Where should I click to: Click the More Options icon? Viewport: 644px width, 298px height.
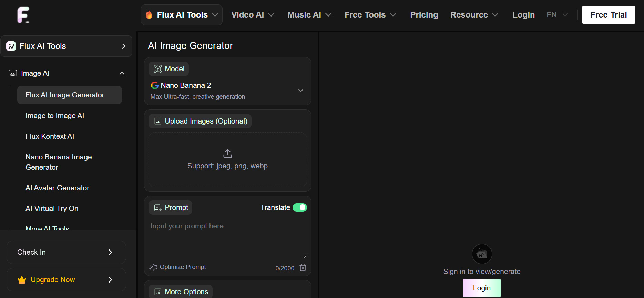coord(158,292)
